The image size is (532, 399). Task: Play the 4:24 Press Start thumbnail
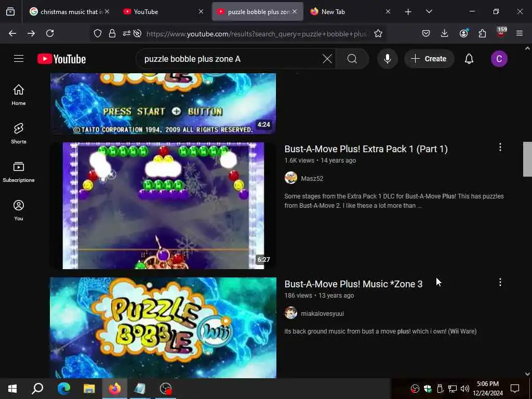pyautogui.click(x=163, y=103)
